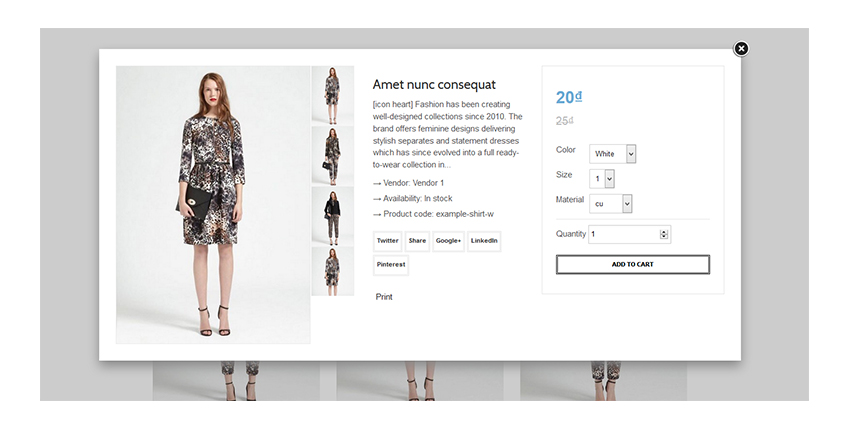
Task: Click the product title Amet nunc consequat
Action: pos(434,85)
